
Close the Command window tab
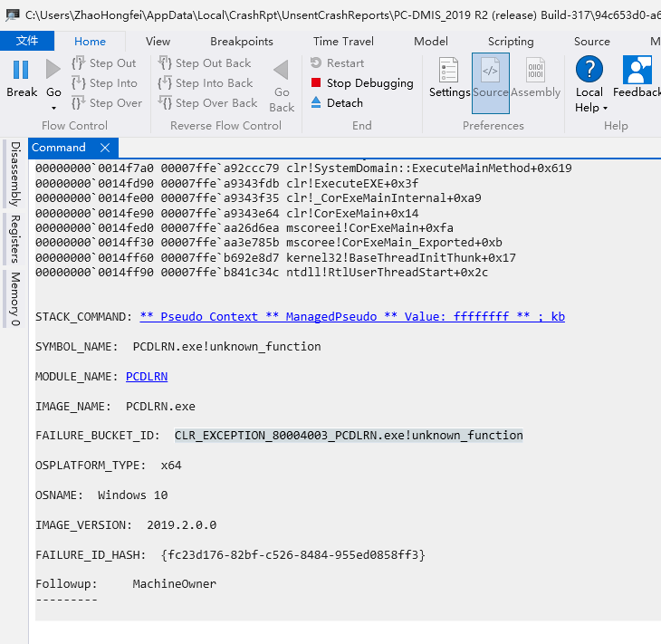coord(105,148)
